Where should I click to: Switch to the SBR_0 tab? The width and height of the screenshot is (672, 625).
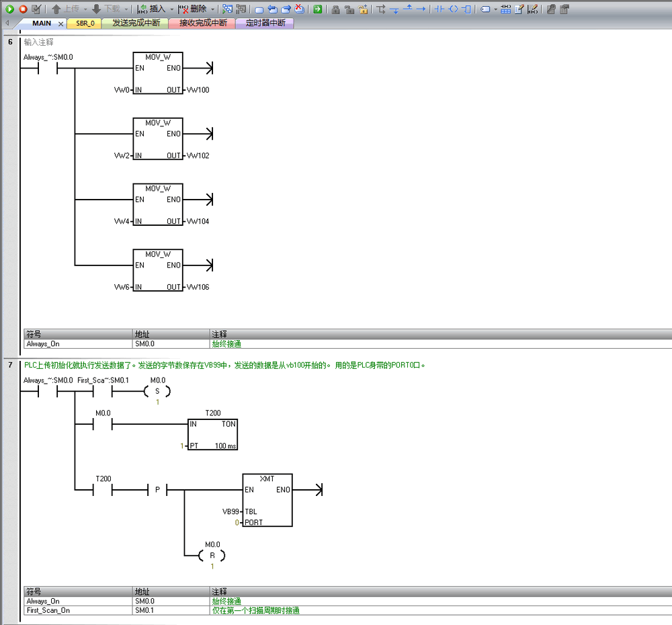coord(85,24)
